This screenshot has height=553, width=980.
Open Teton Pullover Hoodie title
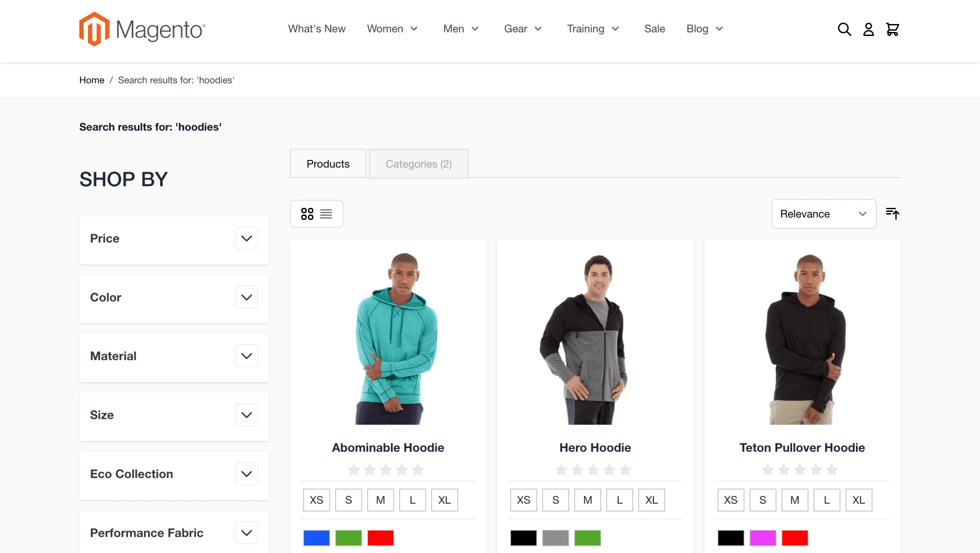[802, 447]
